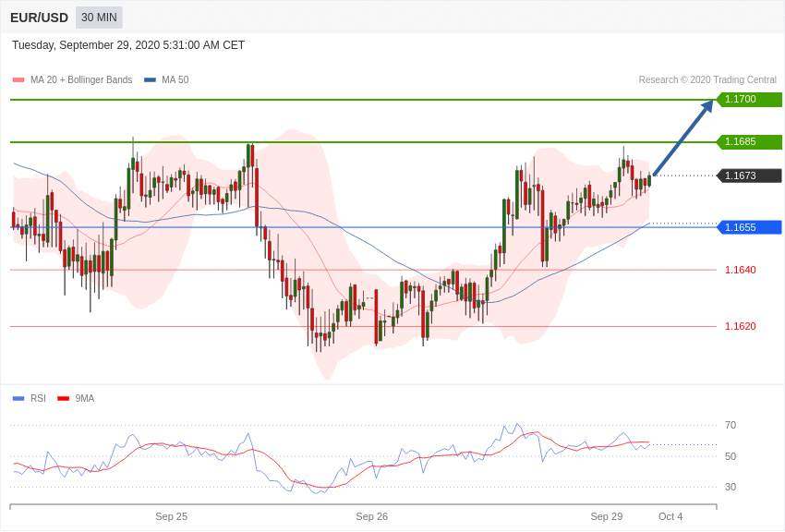Viewport: 785px width, 532px height.
Task: Click the 1.1673 current price tag
Action: pos(749,175)
